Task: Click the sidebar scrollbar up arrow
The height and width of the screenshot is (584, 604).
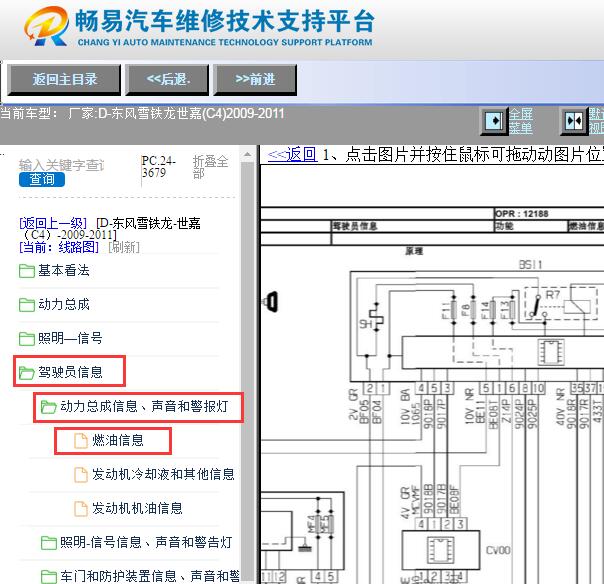Action: [247, 155]
